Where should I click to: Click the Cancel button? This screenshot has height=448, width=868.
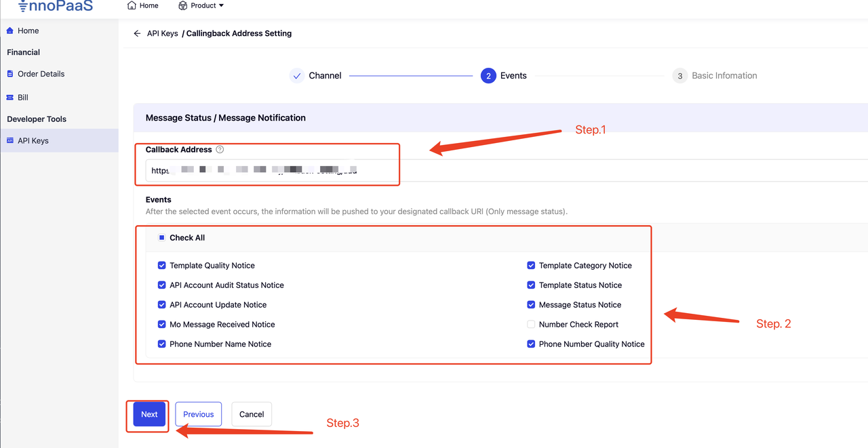click(252, 414)
